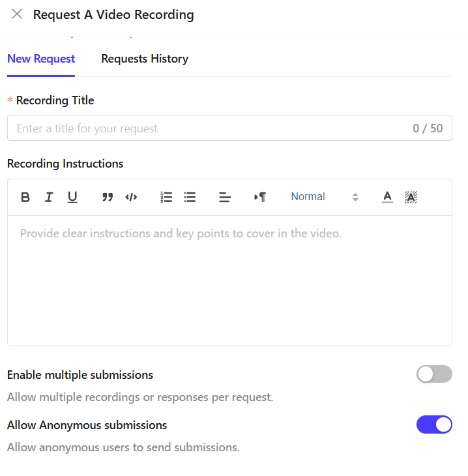
Task: Switch to the Requests History tab
Action: coord(145,59)
